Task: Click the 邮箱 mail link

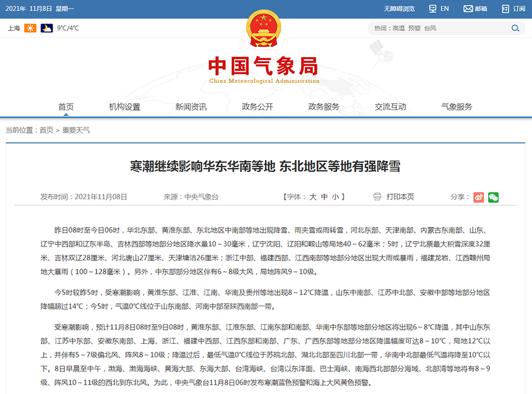Action: click(x=481, y=9)
